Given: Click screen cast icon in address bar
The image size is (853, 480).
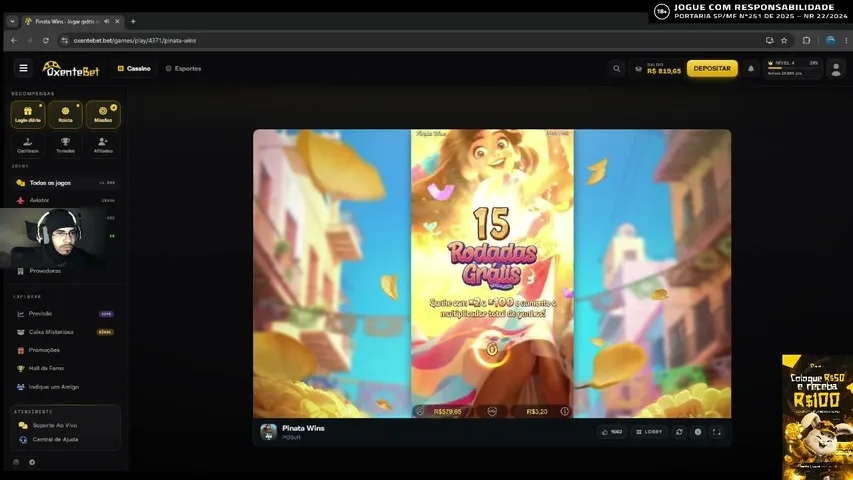Looking at the screenshot, I should coord(769,40).
